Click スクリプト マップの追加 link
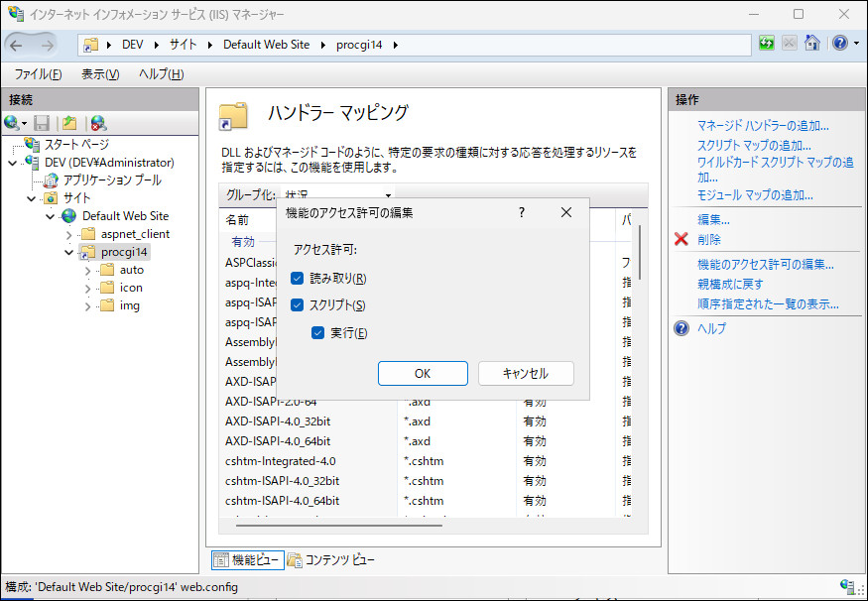Image resolution: width=868 pixels, height=601 pixels. (754, 146)
